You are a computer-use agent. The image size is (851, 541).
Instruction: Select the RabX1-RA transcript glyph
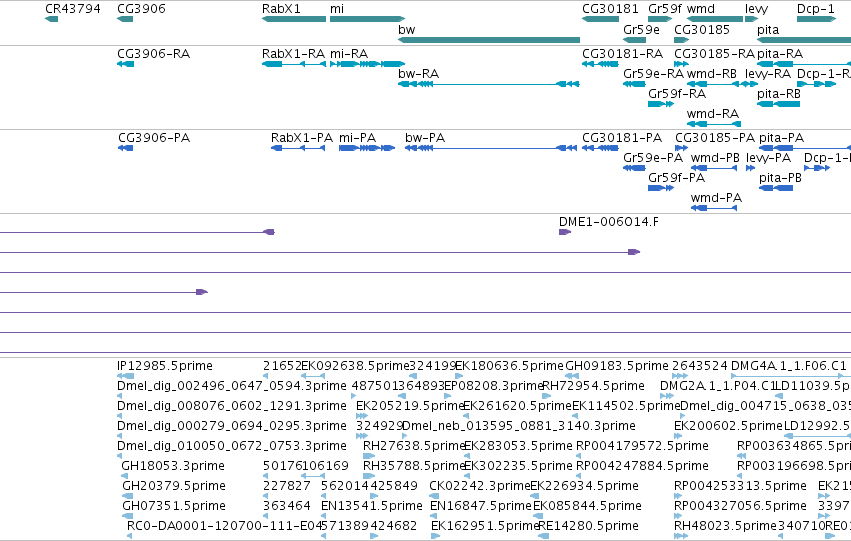(x=294, y=64)
